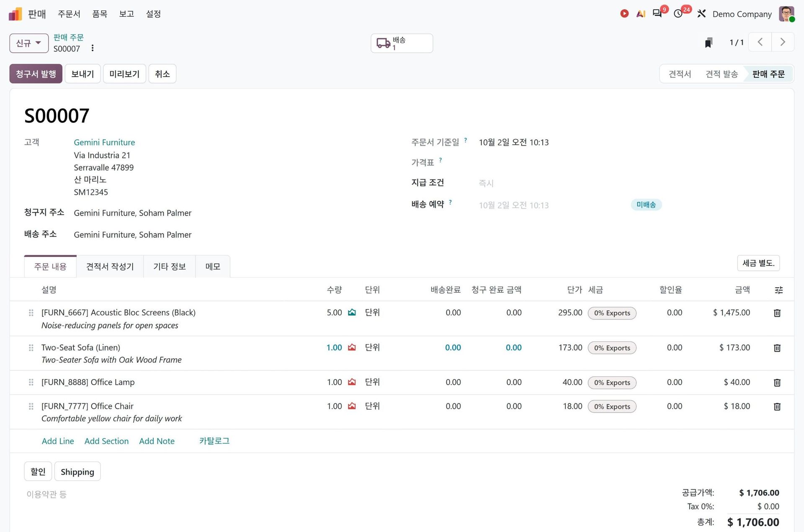Click unit price 173.00 in Two-Seat Sofa row
Screen dimensions: 804x532
(570, 347)
